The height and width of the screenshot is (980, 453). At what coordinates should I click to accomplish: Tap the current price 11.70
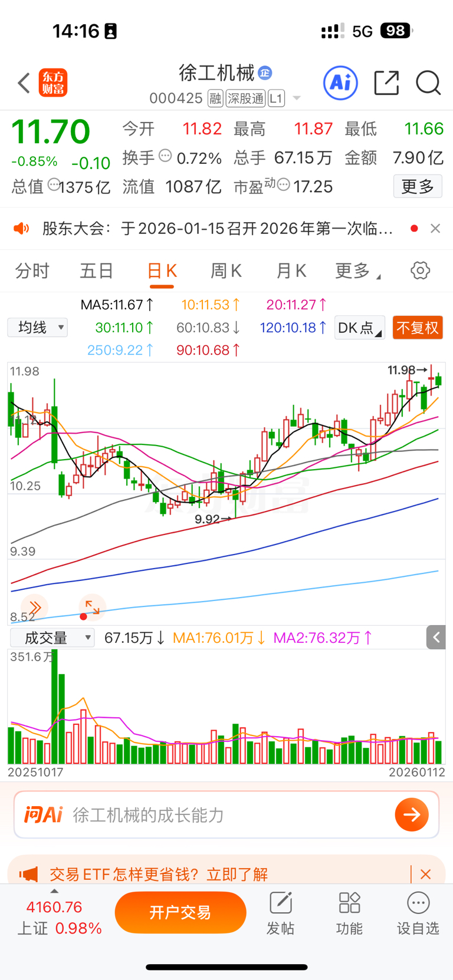click(x=51, y=131)
